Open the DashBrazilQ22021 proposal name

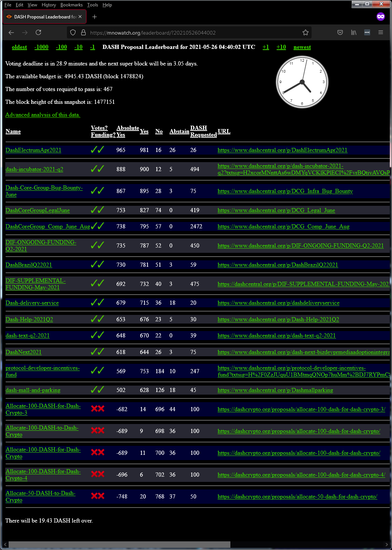[29, 265]
